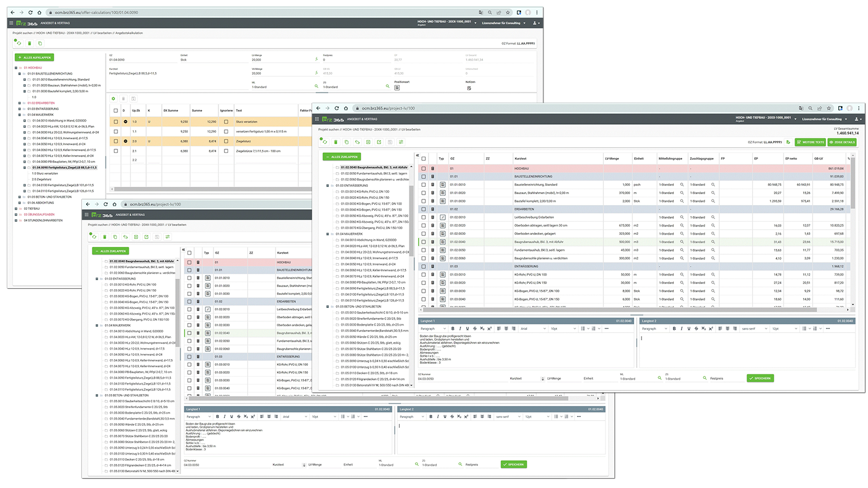Screen dimensions: 868x488
Task: Click the sliders settings icon in the front window toolbar
Action: tap(401, 142)
